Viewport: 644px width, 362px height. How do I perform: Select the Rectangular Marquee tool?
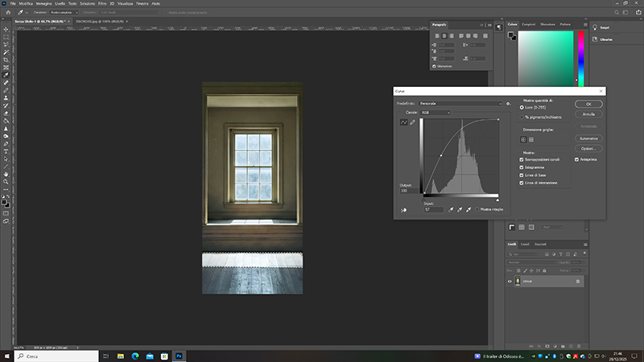[x=6, y=37]
